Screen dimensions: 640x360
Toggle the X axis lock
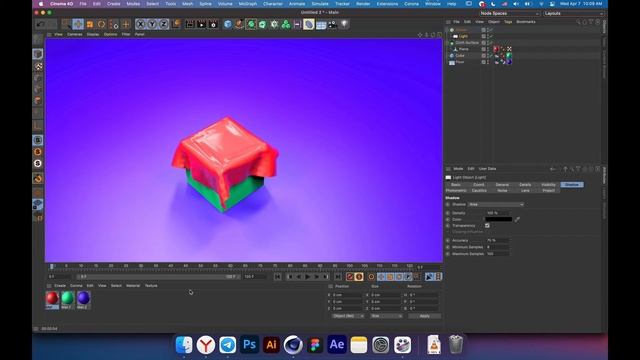pyautogui.click(x=140, y=24)
